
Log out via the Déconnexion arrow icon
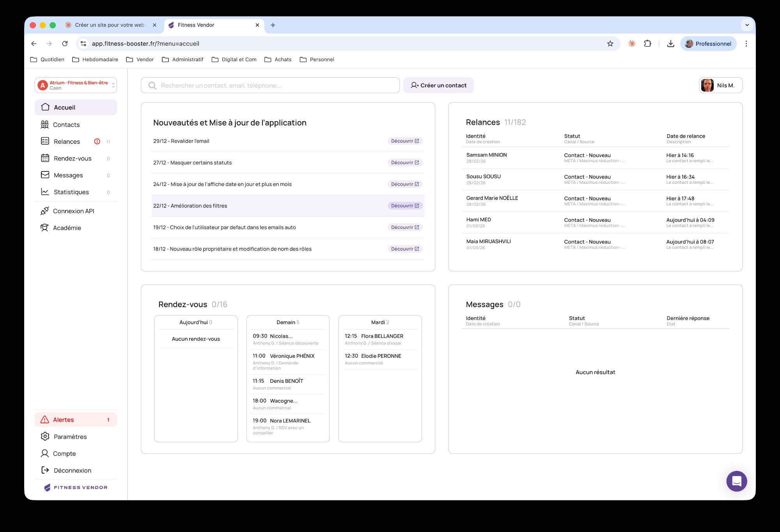coord(45,470)
